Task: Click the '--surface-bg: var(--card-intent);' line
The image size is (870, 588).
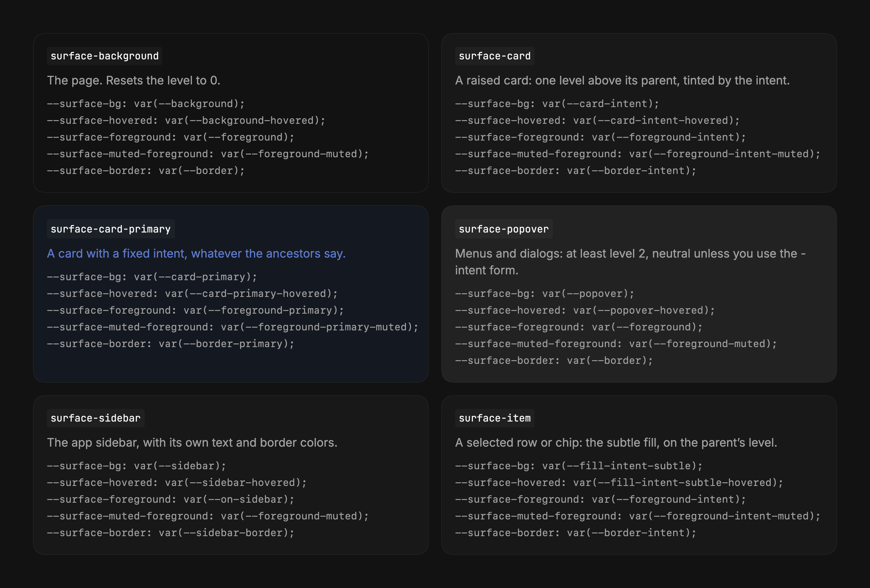Action: pos(557,104)
